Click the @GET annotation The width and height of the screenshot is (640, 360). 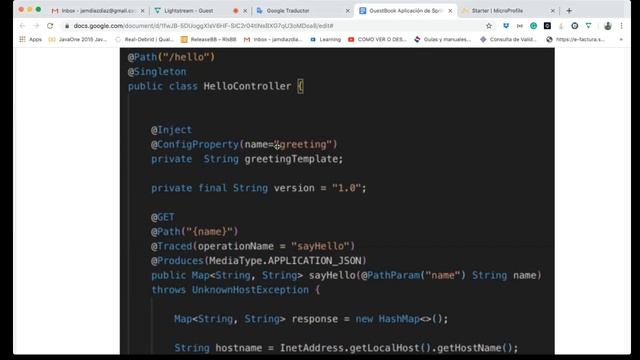(163, 217)
